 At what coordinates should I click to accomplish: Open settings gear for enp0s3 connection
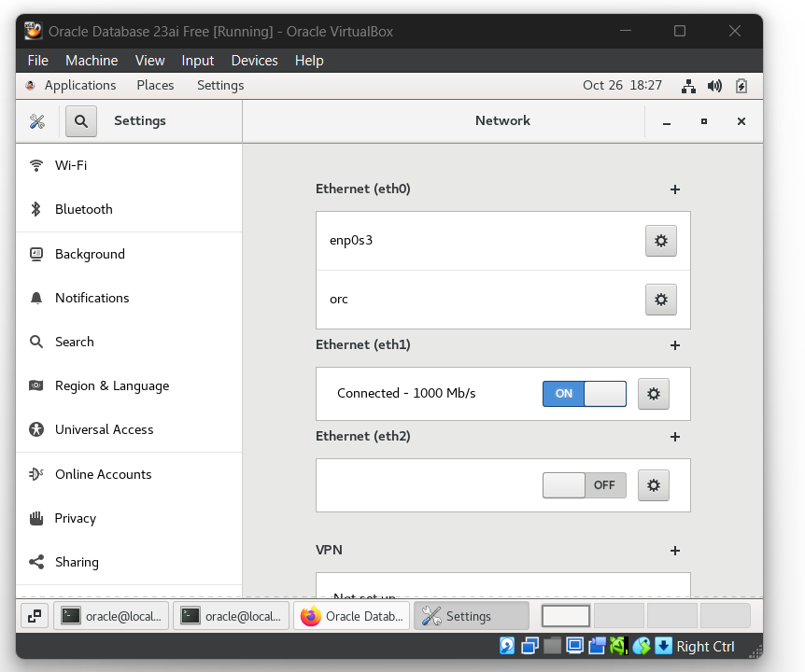[x=660, y=241]
